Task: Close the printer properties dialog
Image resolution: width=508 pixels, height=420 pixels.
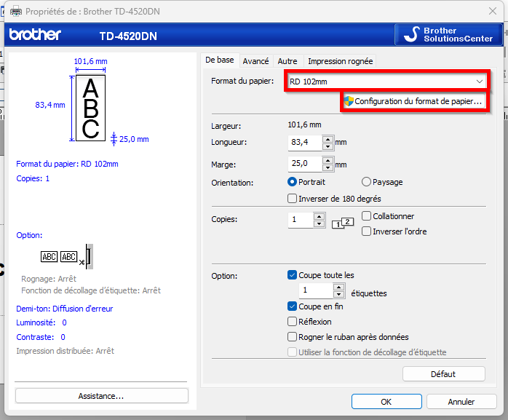Action: (493, 12)
